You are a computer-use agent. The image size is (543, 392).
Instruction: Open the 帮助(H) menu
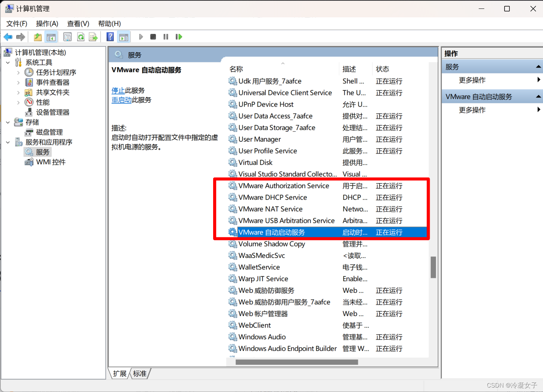109,24
